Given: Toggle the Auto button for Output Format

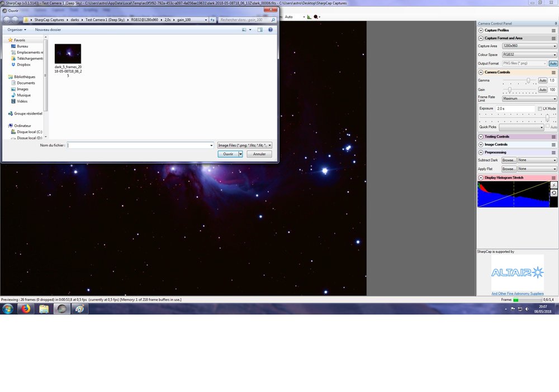Looking at the screenshot, I should (x=553, y=64).
